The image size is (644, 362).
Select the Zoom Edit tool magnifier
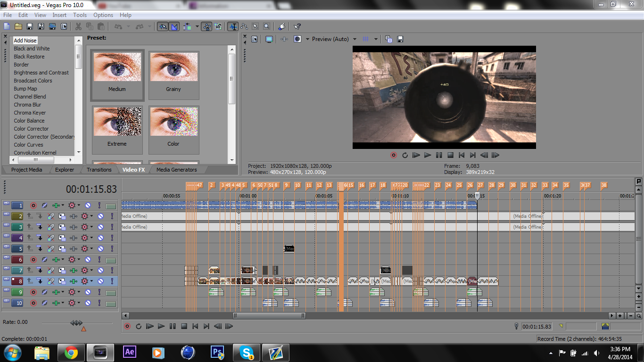pyautogui.click(x=267, y=26)
